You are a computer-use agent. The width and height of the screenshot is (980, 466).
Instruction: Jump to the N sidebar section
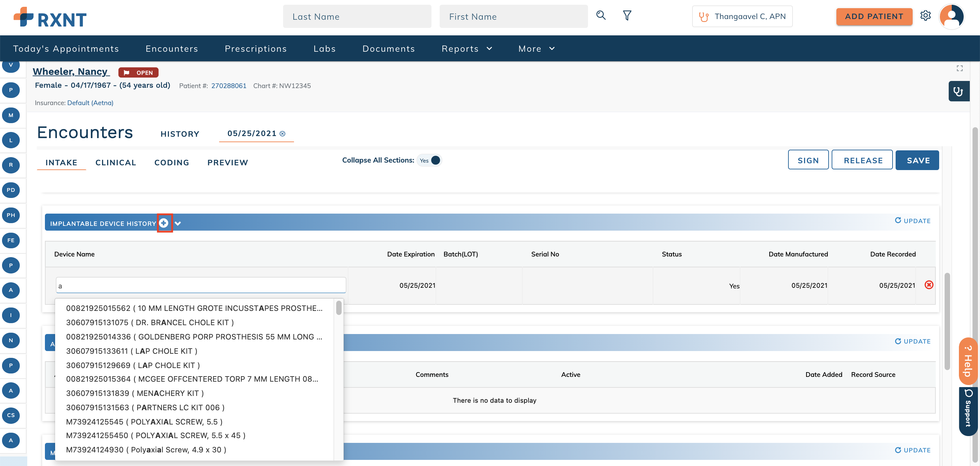pyautogui.click(x=11, y=340)
